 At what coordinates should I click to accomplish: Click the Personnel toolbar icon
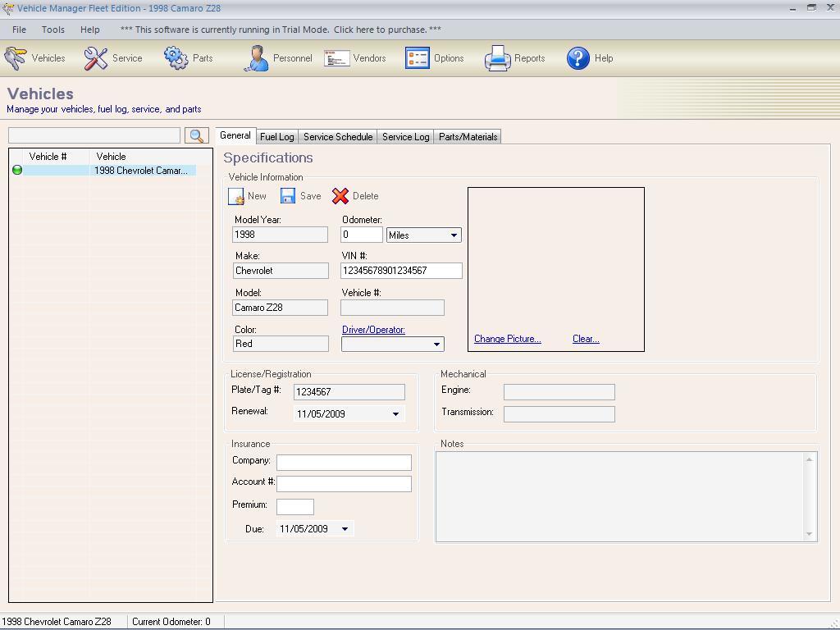tap(258, 57)
